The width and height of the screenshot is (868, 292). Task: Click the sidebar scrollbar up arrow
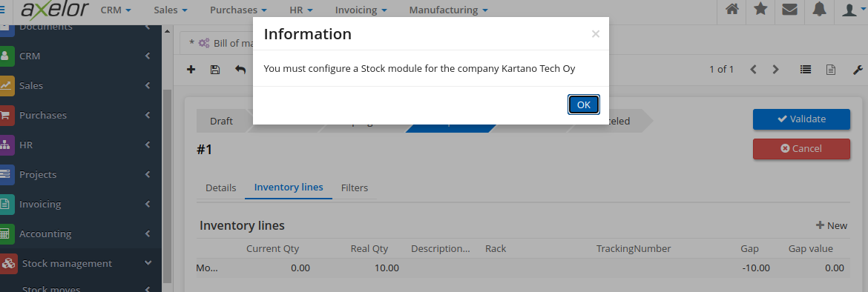pos(167,31)
